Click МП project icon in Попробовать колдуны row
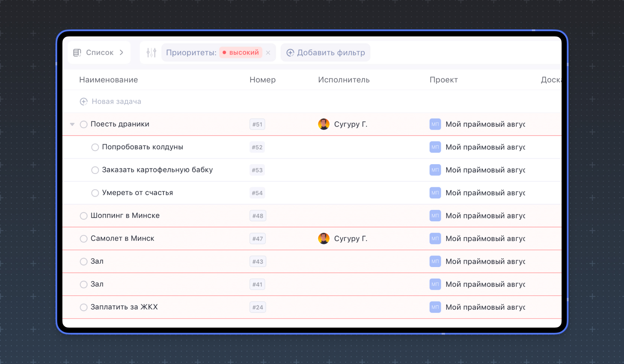 [435, 147]
